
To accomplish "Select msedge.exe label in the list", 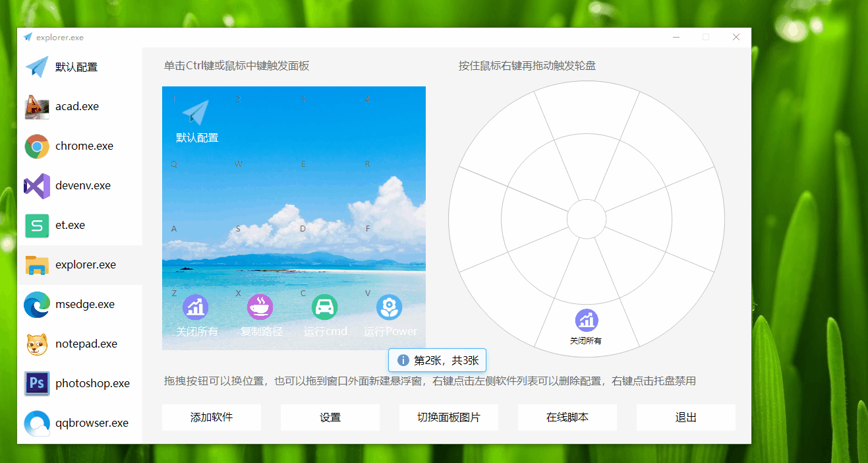I will point(85,304).
